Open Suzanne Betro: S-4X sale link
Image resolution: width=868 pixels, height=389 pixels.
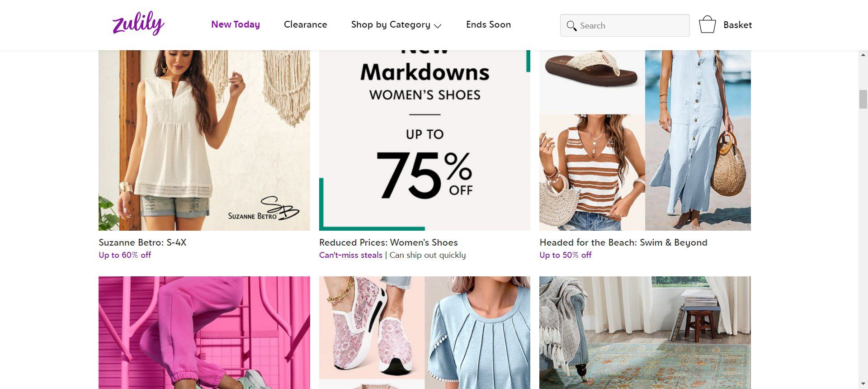click(x=142, y=242)
